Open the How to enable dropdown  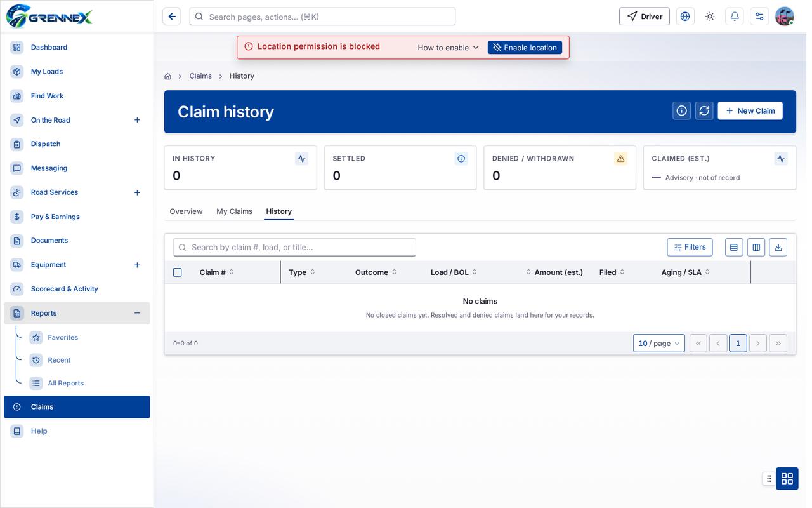click(x=449, y=48)
